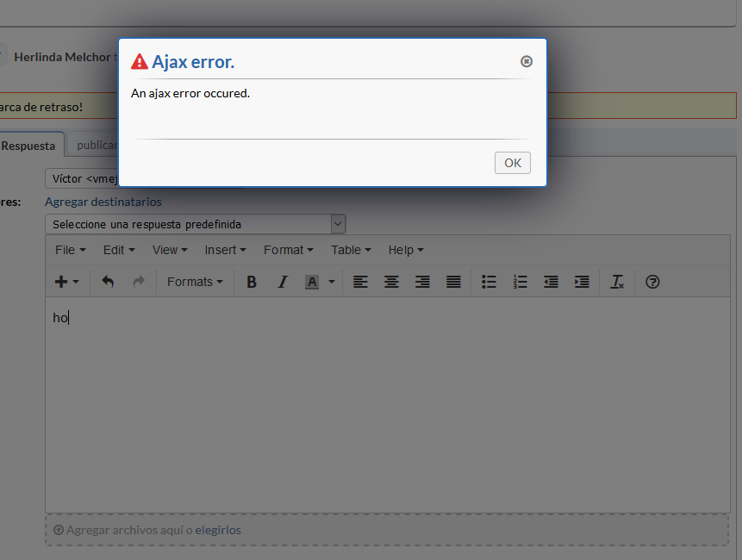Viewport: 742px width, 560px height.
Task: Align text left
Action: [x=360, y=282]
